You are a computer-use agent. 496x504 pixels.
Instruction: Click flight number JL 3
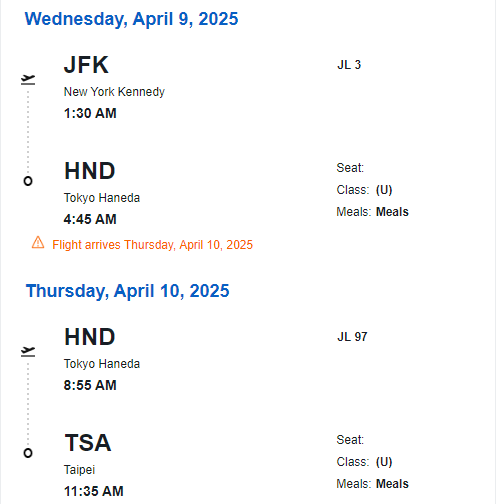pyautogui.click(x=349, y=65)
